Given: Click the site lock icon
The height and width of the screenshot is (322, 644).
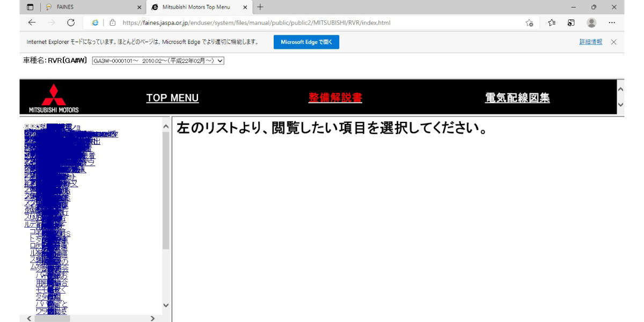Looking at the screenshot, I should click(x=113, y=23).
